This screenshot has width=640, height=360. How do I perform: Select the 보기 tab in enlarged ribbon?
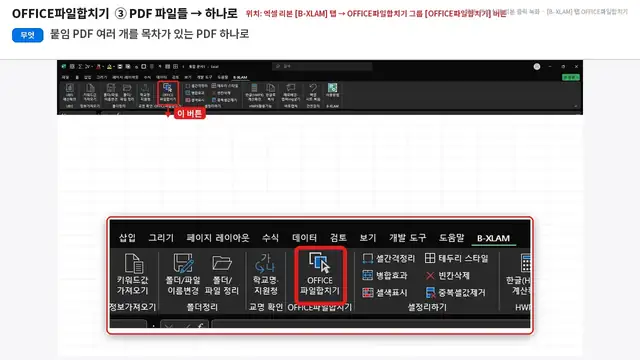click(x=368, y=238)
